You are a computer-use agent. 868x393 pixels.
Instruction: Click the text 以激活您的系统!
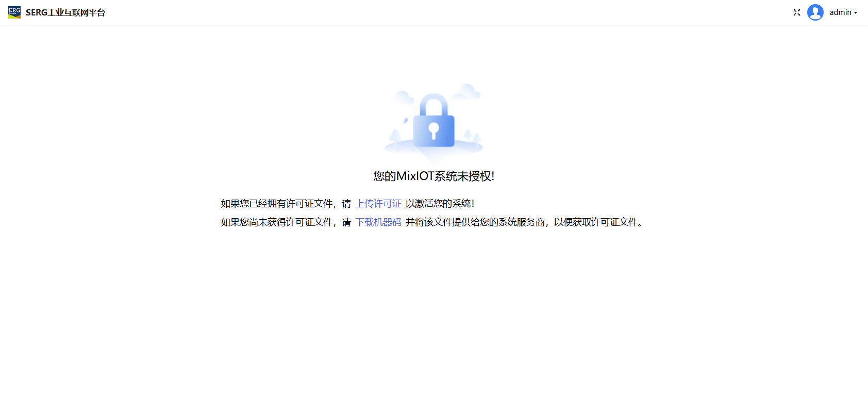(x=440, y=204)
